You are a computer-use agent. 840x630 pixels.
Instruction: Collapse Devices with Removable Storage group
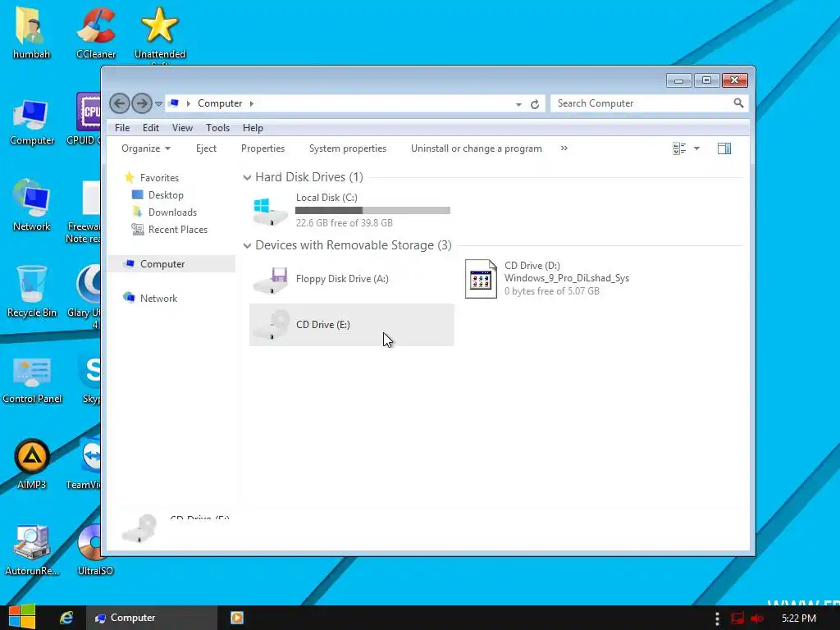[247, 245]
